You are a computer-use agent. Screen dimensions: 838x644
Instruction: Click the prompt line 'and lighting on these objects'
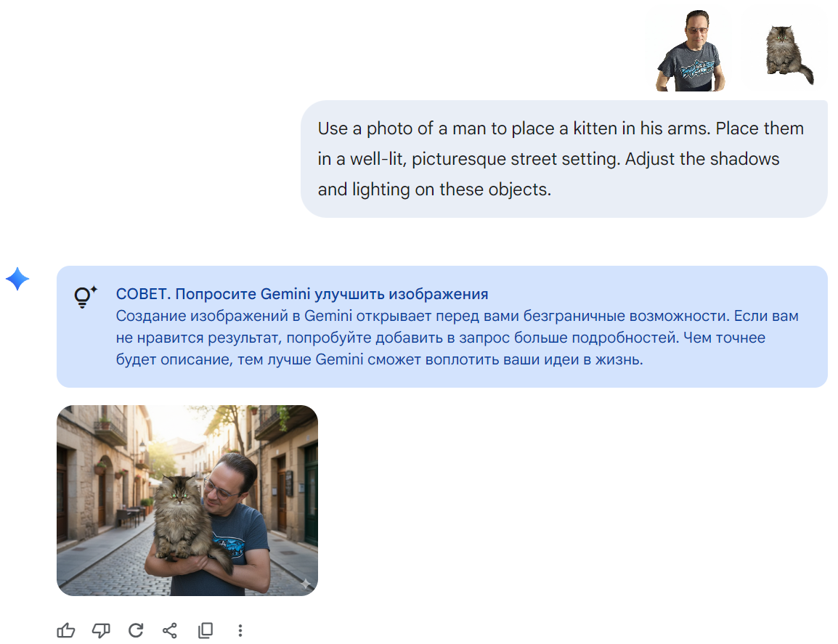[434, 189]
